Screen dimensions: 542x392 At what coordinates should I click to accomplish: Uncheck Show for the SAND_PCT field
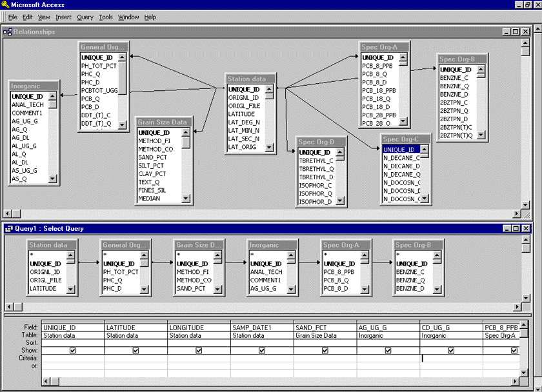(325, 350)
